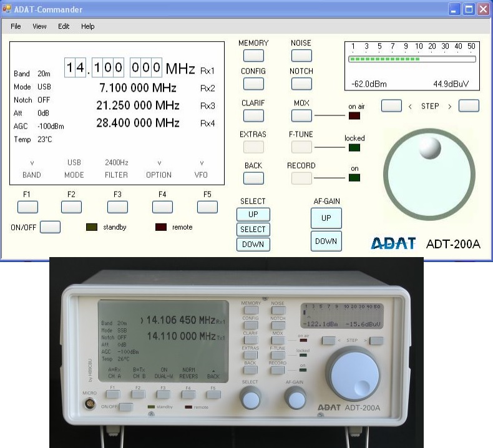Toggle the ON/OFF power button
The image size is (493, 448).
[51, 227]
